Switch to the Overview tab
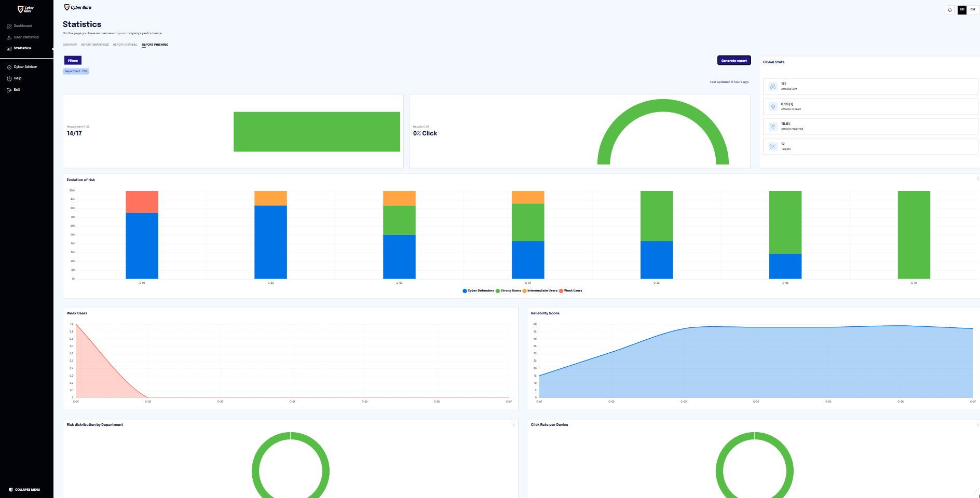The image size is (980, 498). (x=70, y=45)
